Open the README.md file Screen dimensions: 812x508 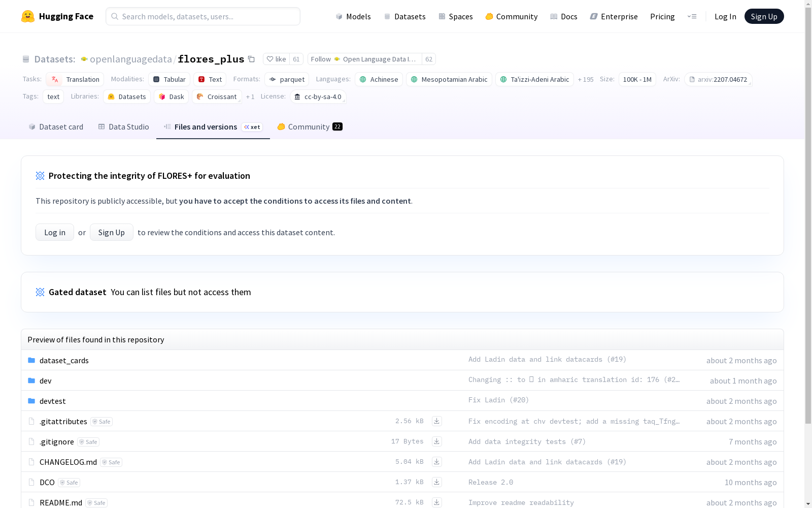61,502
